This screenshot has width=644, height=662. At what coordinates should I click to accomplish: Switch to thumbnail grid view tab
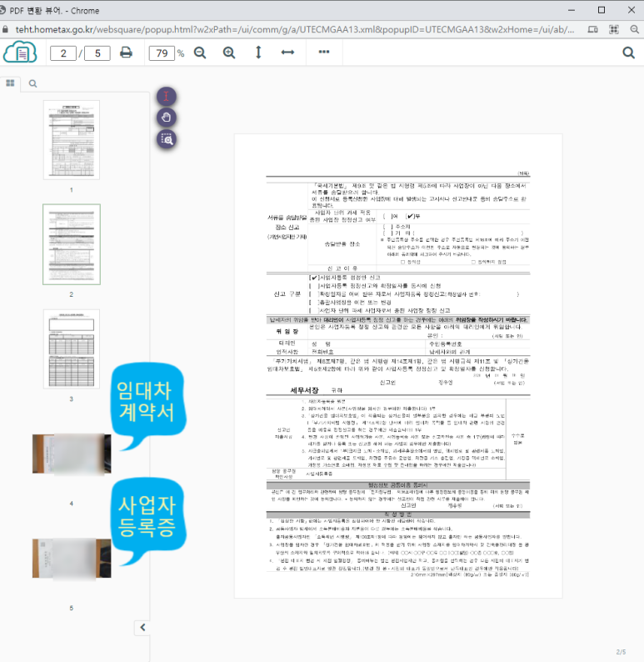coord(11,83)
